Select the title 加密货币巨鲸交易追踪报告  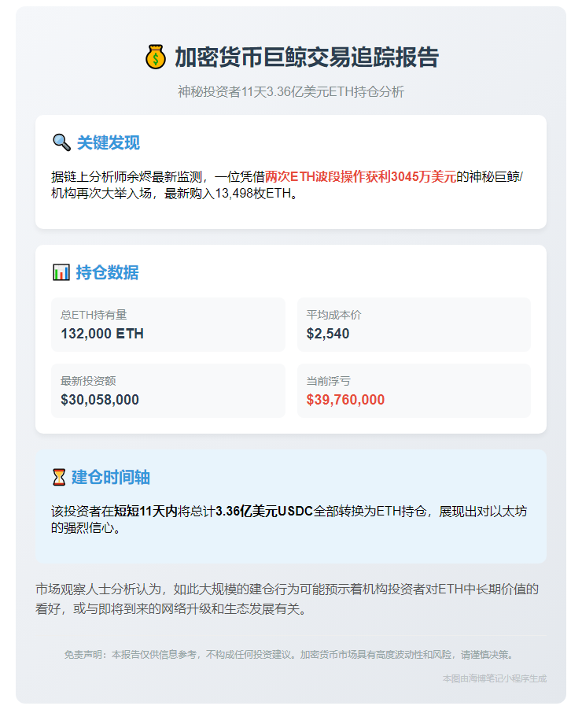click(307, 57)
